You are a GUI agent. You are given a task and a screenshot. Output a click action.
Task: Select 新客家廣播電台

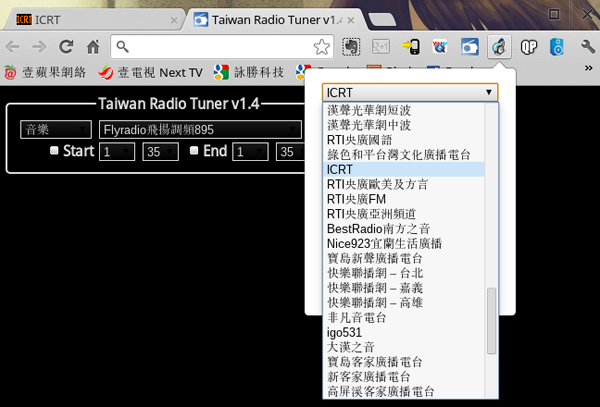point(404,377)
